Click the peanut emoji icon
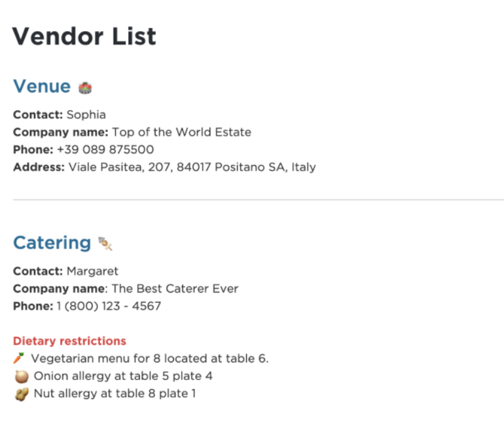This screenshot has width=504, height=440. pos(21,394)
